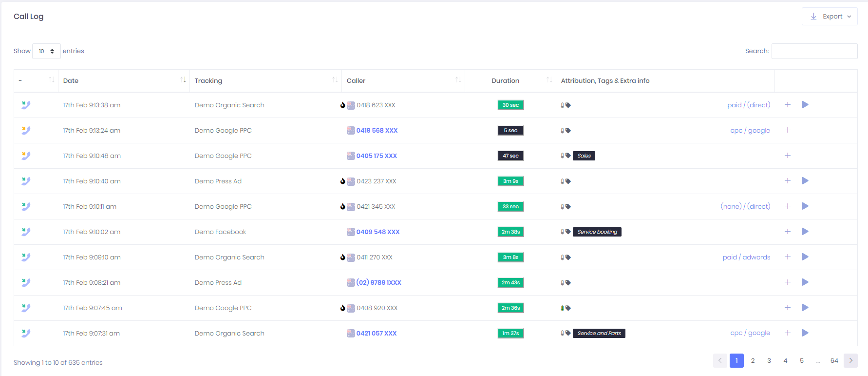This screenshot has height=376, width=868.
Task: Click the plus icon in the 0405 175 XXX row
Action: pos(788,156)
